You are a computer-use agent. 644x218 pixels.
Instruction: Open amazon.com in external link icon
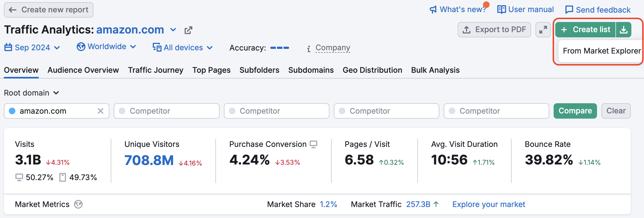click(x=188, y=30)
